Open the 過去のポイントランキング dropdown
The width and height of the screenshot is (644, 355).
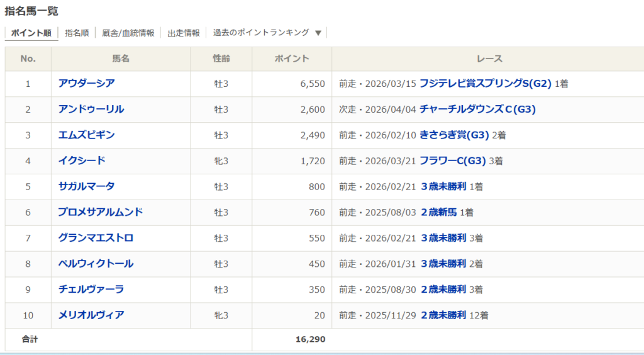(x=267, y=33)
